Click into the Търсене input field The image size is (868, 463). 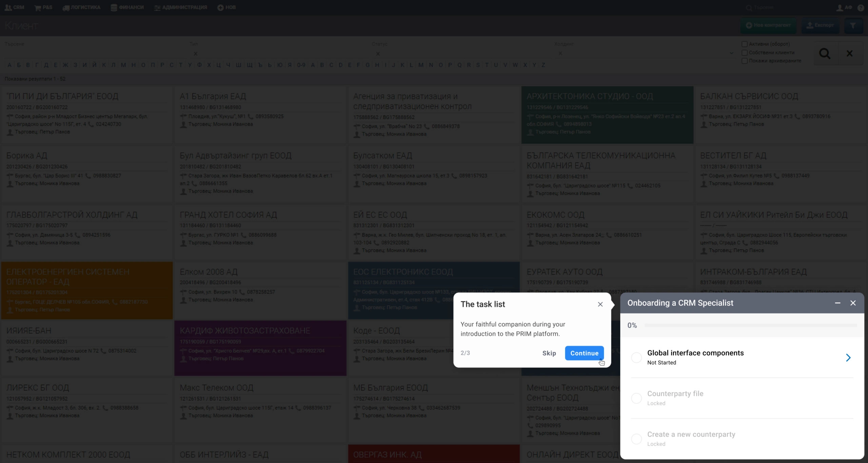pyautogui.click(x=95, y=53)
